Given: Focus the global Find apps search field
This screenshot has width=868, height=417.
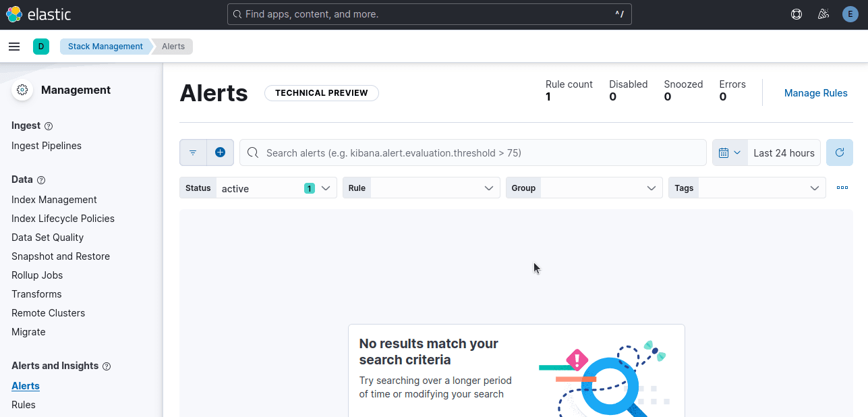Looking at the screenshot, I should tap(430, 14).
